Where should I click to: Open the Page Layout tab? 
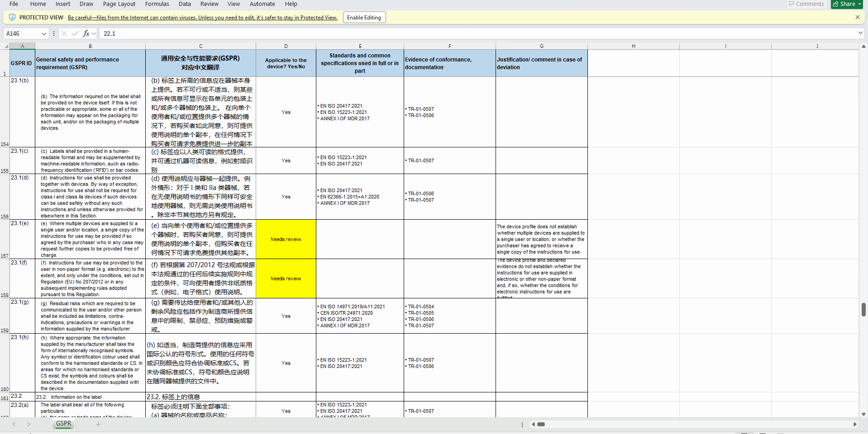pyautogui.click(x=119, y=4)
